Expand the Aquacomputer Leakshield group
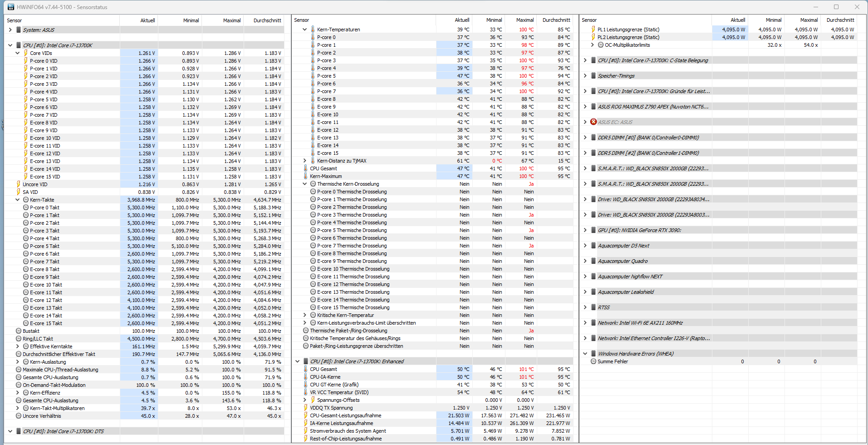The width and height of the screenshot is (868, 445). [585, 292]
